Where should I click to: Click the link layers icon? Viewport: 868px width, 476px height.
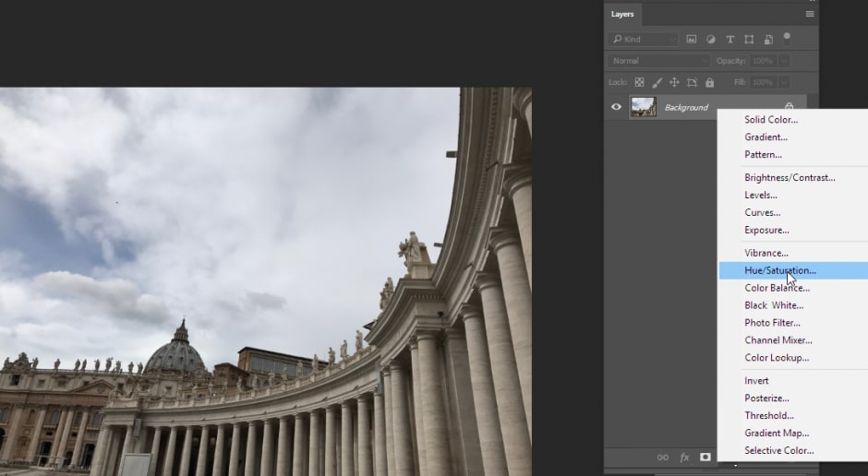(662, 457)
